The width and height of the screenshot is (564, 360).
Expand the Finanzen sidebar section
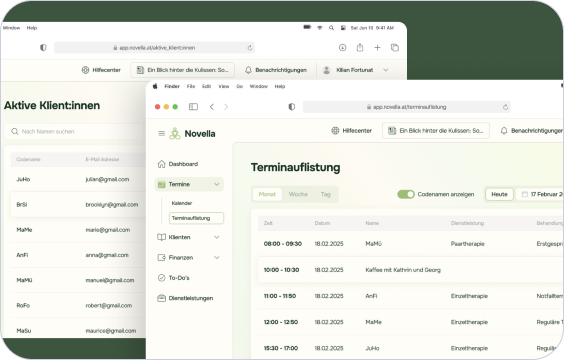[189, 258]
